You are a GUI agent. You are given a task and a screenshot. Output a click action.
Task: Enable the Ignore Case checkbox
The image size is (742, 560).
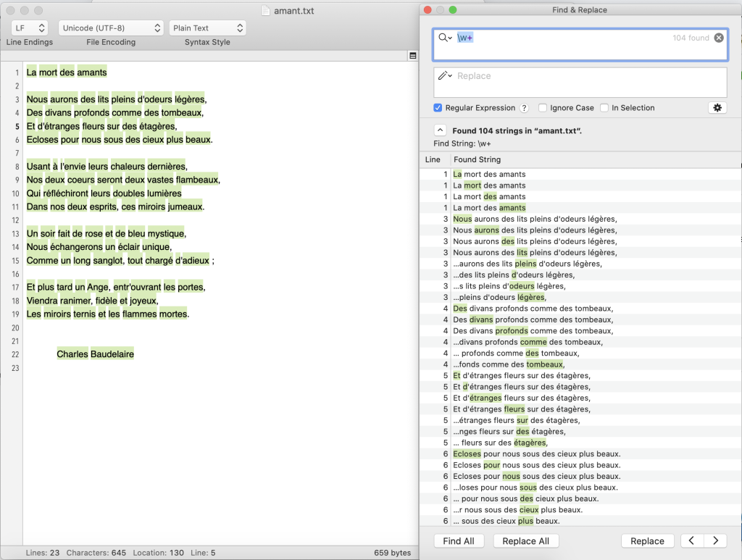click(x=542, y=108)
